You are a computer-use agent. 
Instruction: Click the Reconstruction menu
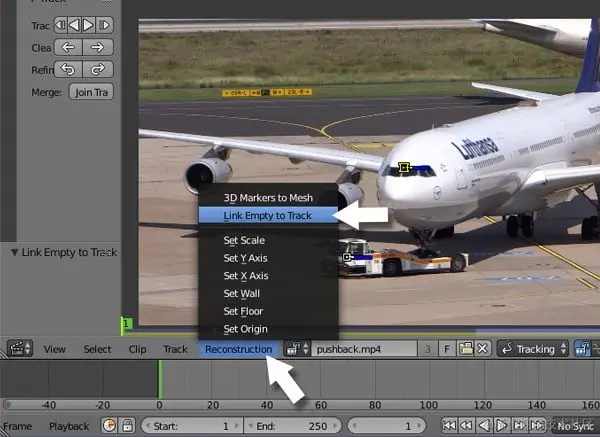[239, 349]
